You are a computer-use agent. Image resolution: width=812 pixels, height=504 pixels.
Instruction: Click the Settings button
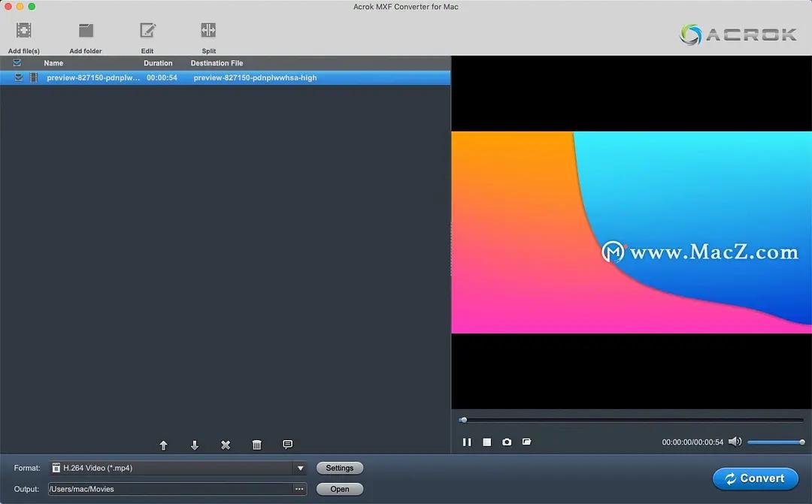click(340, 468)
